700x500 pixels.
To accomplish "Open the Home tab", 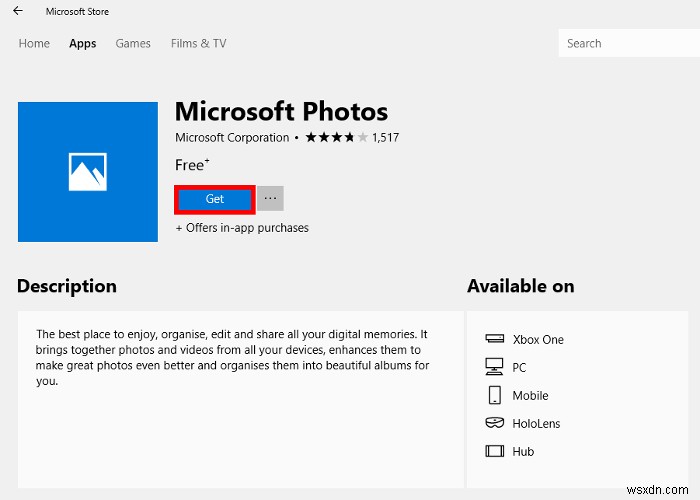I will click(x=34, y=43).
